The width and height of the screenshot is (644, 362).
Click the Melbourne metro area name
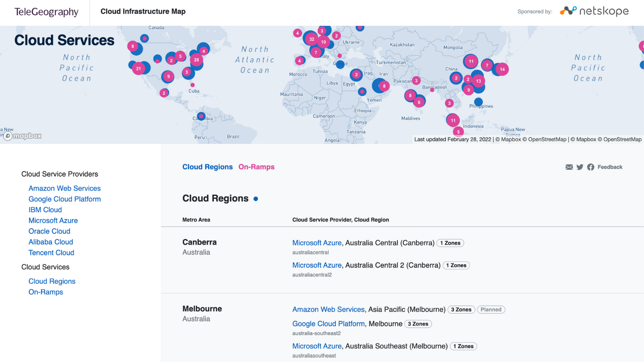(x=202, y=309)
